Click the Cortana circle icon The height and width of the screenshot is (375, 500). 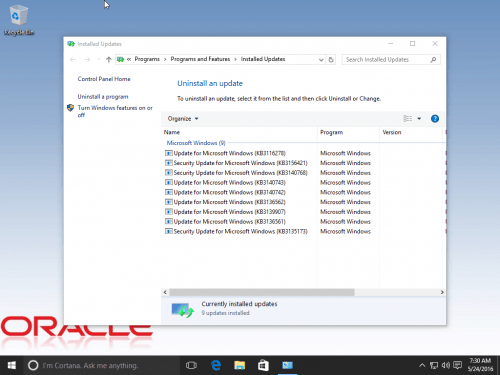33,365
